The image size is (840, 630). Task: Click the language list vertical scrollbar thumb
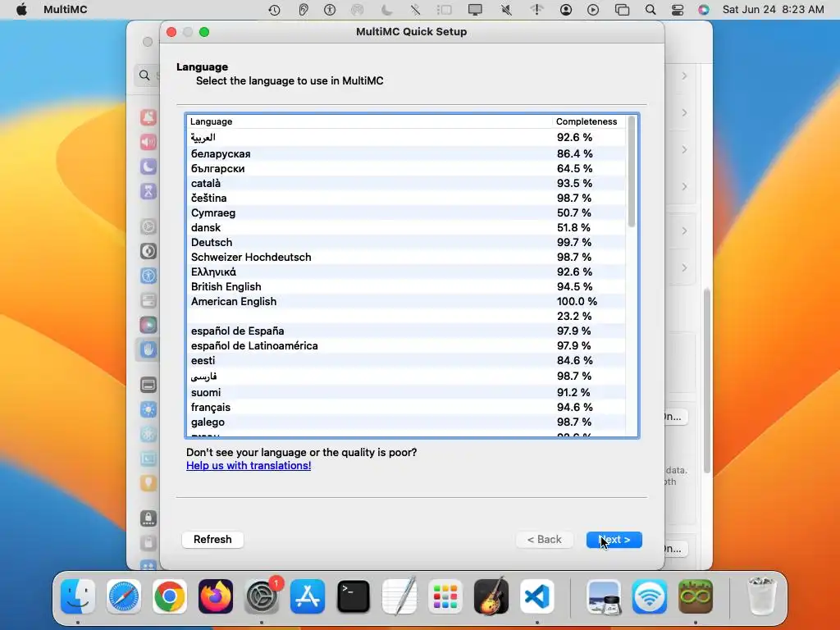point(632,171)
